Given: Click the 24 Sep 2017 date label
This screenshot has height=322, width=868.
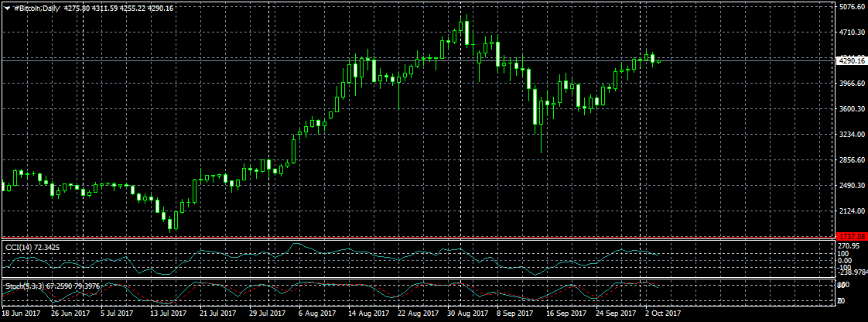Looking at the screenshot, I should point(614,314).
